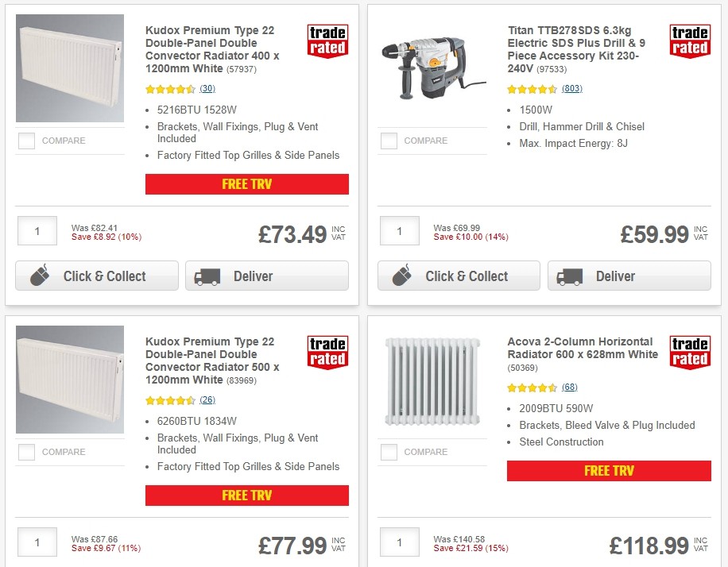The image size is (728, 567).
Task: Click the Trade Rated badge on Kudox 500mm radiator
Action: tap(327, 353)
